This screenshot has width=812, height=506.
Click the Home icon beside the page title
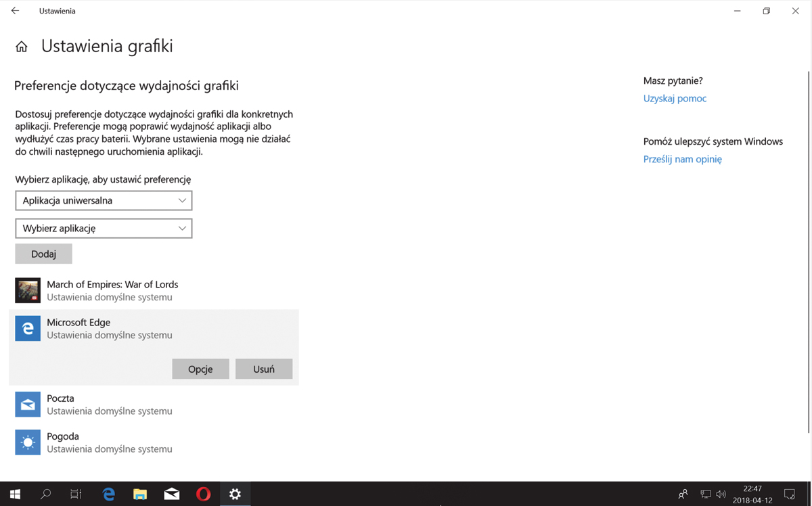[x=22, y=47]
